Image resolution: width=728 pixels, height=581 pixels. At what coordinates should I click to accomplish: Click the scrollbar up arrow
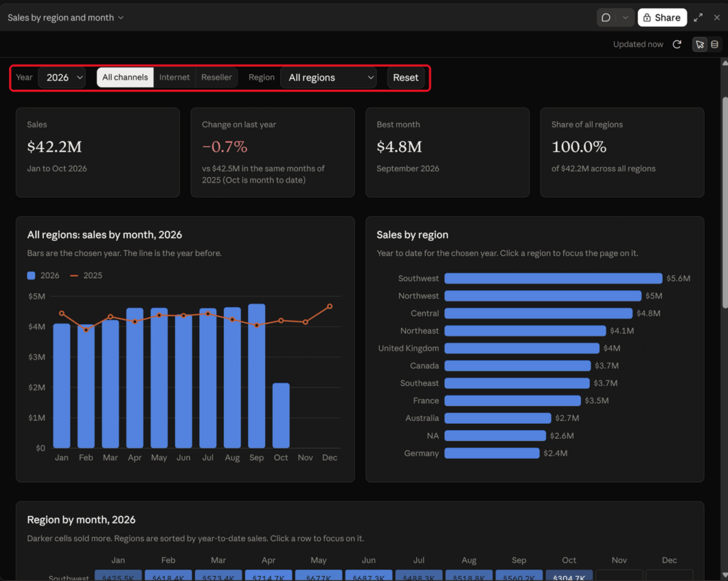724,63
